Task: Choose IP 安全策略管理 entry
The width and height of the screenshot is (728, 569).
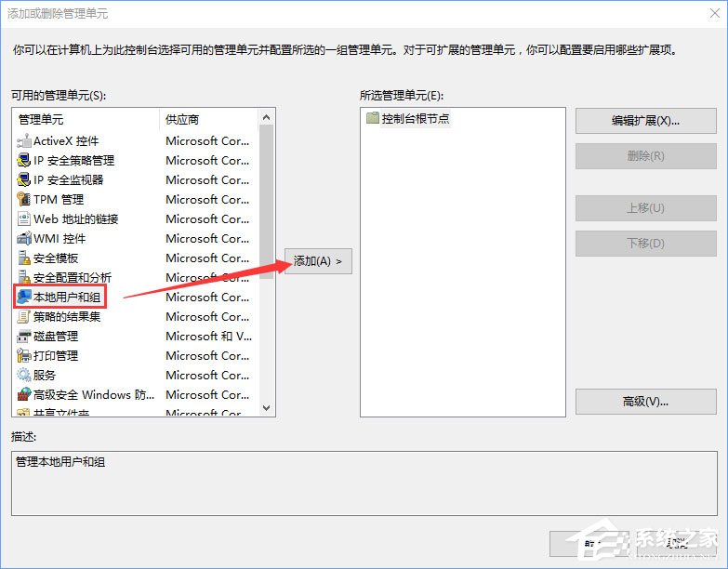Action: [73, 161]
